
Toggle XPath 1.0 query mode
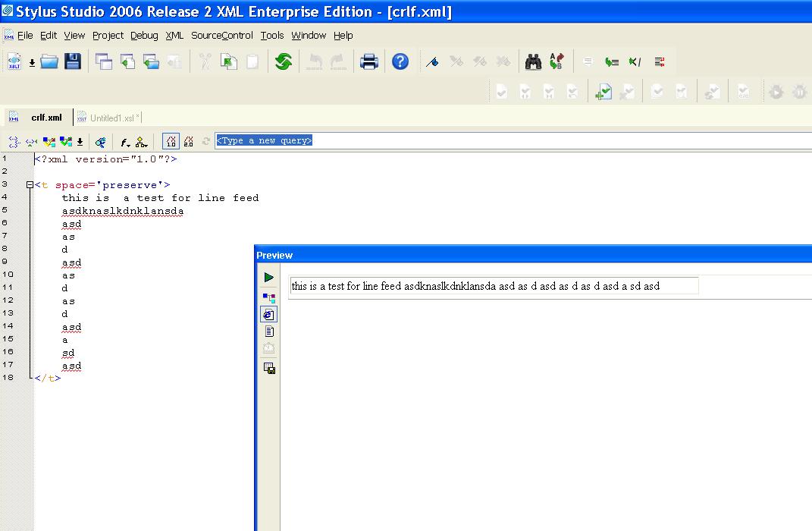click(171, 141)
